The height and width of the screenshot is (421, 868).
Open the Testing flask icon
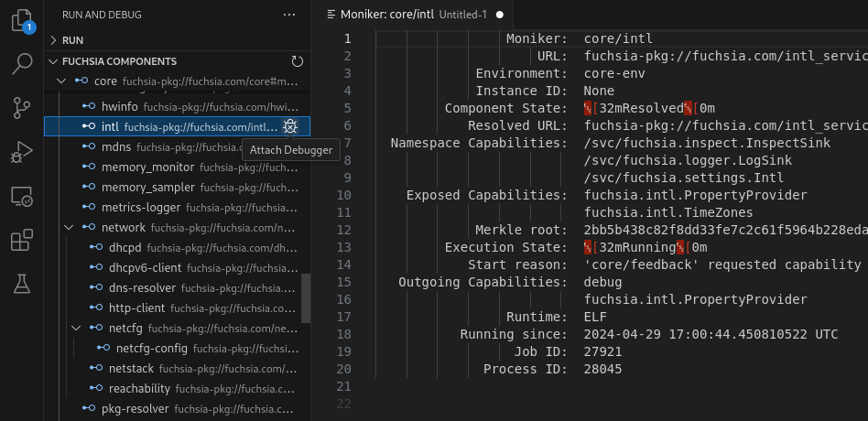[22, 284]
